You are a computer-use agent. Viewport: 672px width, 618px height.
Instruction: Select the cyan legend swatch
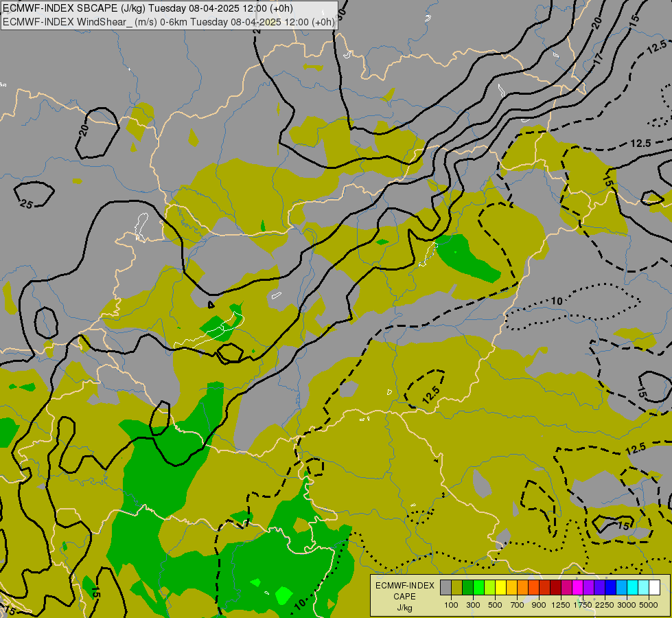click(633, 587)
